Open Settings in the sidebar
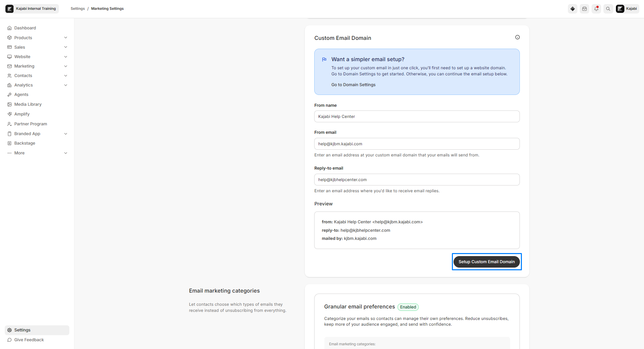 [37, 330]
